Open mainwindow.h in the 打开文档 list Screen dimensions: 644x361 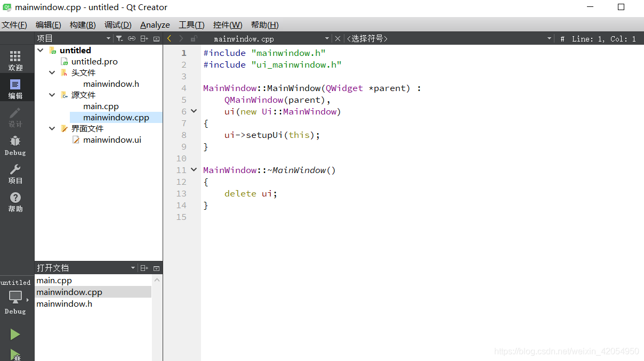pyautogui.click(x=93, y=303)
